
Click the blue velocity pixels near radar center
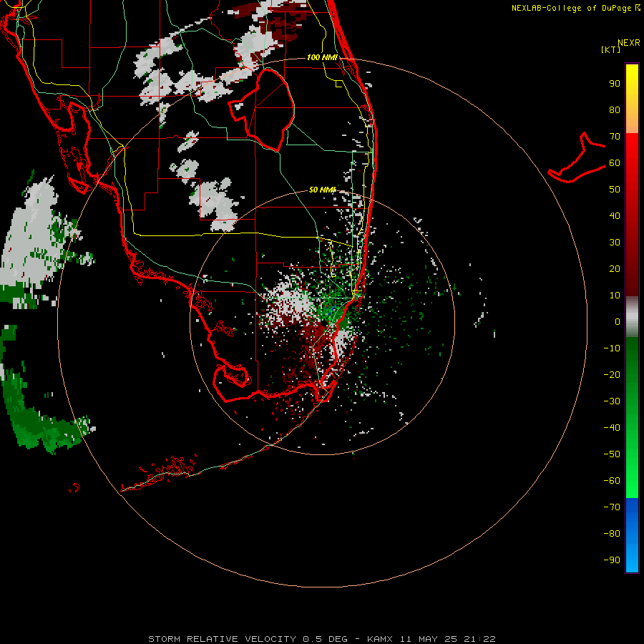point(331,308)
